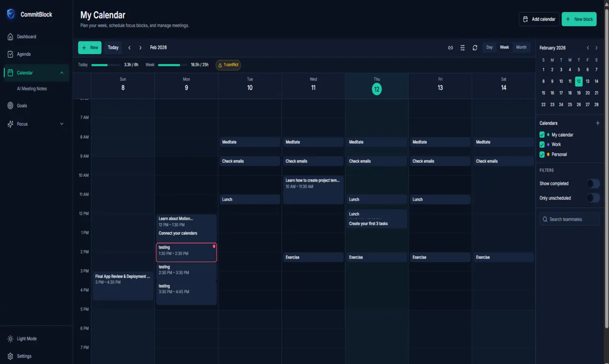This screenshot has height=364, width=609.
Task: Click the Goals target icon
Action: coord(11,105)
